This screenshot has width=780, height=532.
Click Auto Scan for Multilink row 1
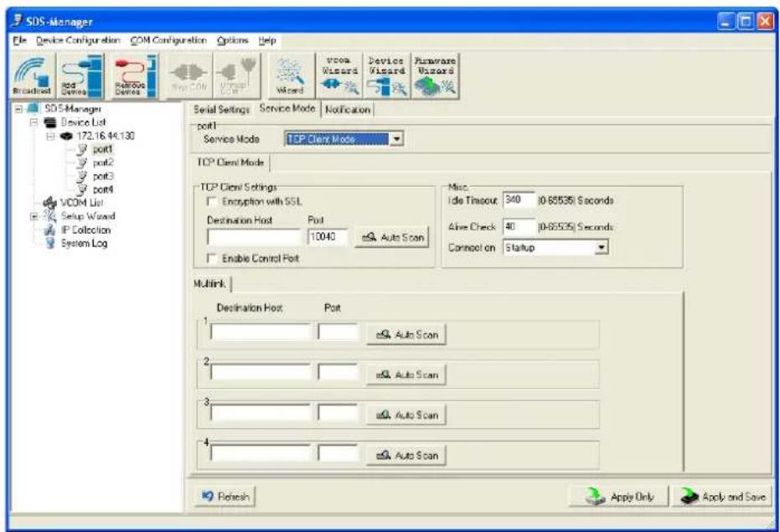click(406, 335)
